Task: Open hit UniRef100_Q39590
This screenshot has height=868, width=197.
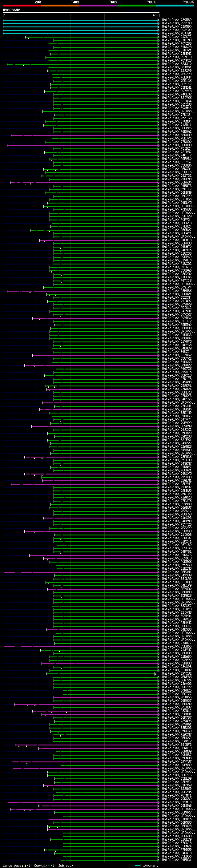Action: (177, 26)
